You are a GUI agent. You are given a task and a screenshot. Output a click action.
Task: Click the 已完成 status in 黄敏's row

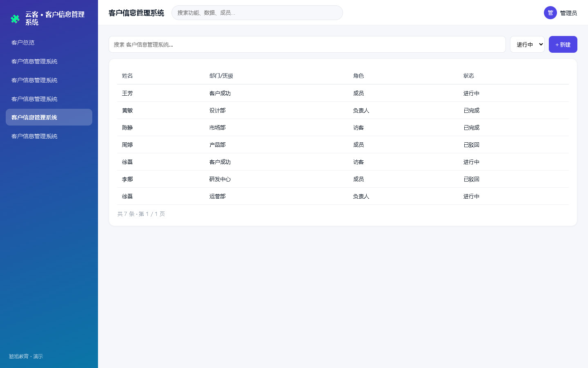471,110
